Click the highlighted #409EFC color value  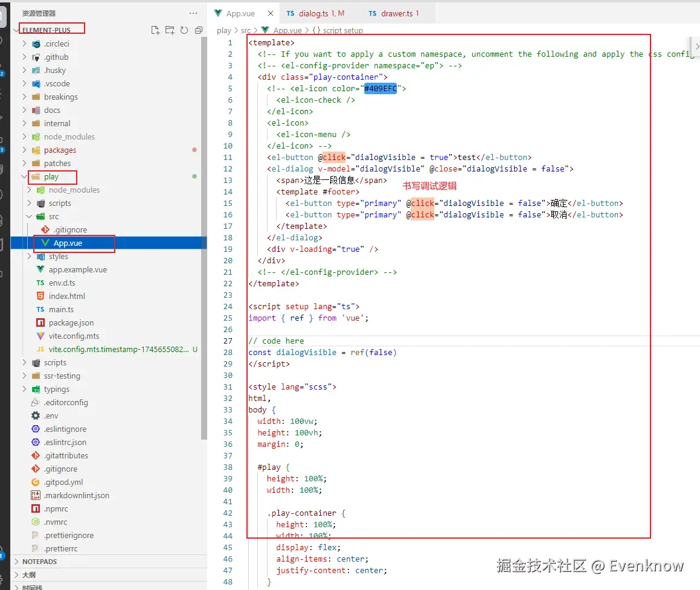coord(381,88)
